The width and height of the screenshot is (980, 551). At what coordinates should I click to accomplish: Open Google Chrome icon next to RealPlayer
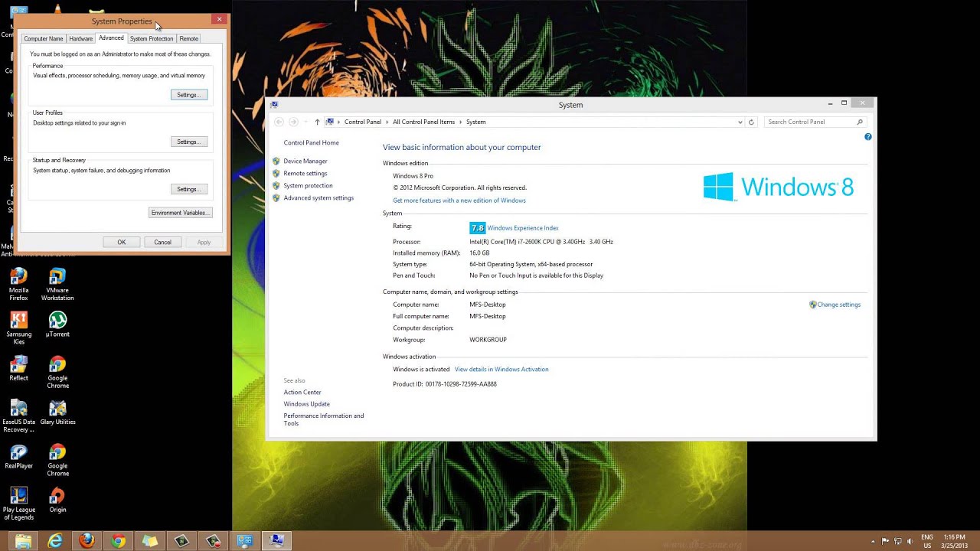pyautogui.click(x=57, y=459)
